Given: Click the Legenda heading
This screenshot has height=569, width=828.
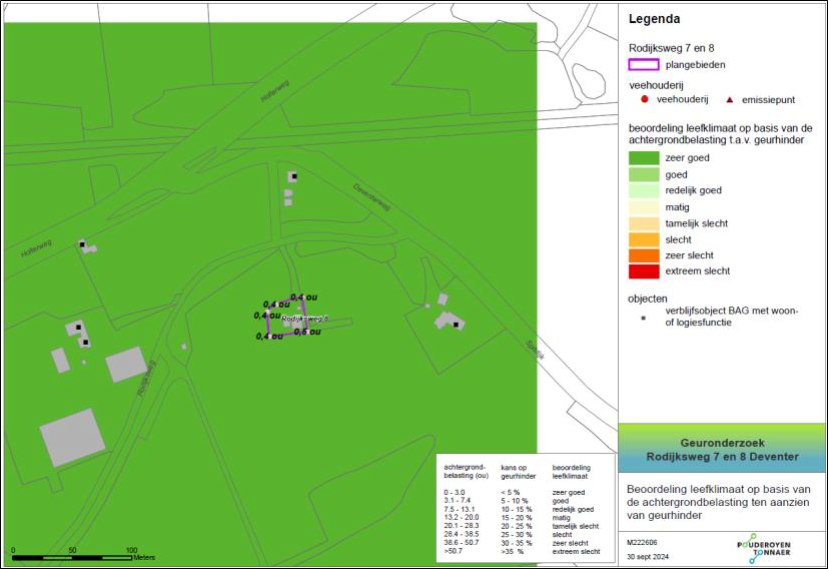Looking at the screenshot, I should pos(654,19).
